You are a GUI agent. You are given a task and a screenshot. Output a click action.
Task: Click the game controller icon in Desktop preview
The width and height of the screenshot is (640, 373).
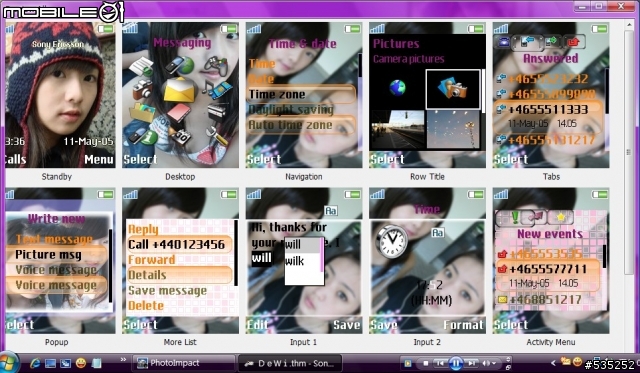point(216,66)
